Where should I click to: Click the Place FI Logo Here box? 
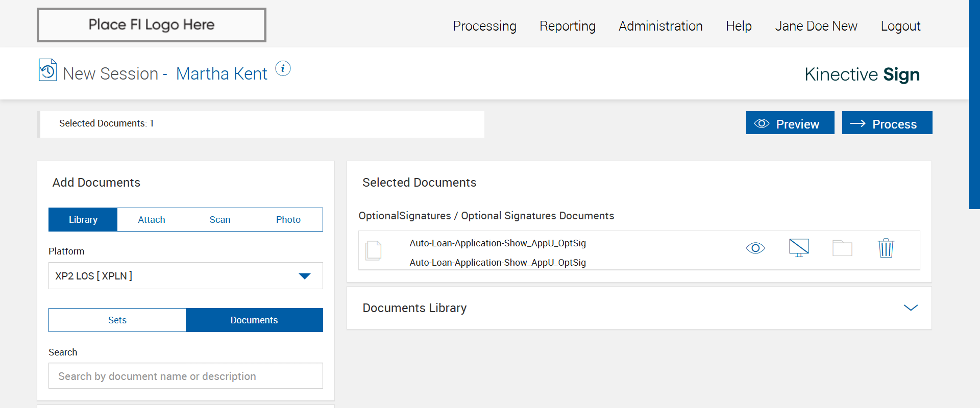tap(152, 25)
